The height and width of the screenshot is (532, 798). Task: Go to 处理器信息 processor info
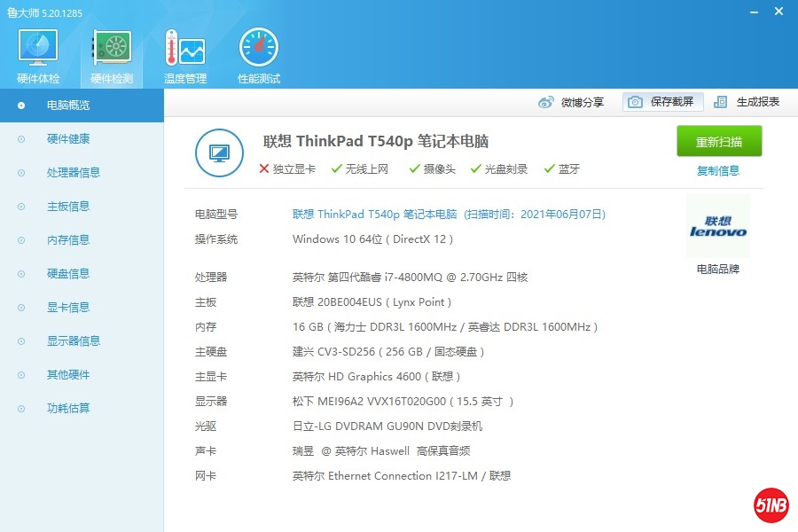point(73,173)
